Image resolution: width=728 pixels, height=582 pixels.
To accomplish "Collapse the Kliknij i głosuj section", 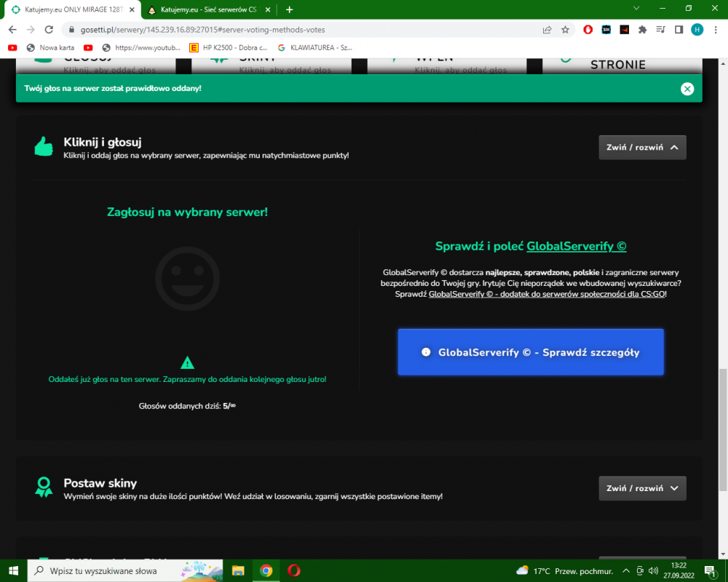I will (642, 148).
